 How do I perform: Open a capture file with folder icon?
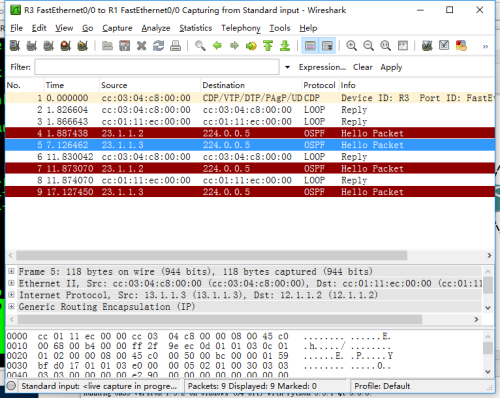(107, 45)
